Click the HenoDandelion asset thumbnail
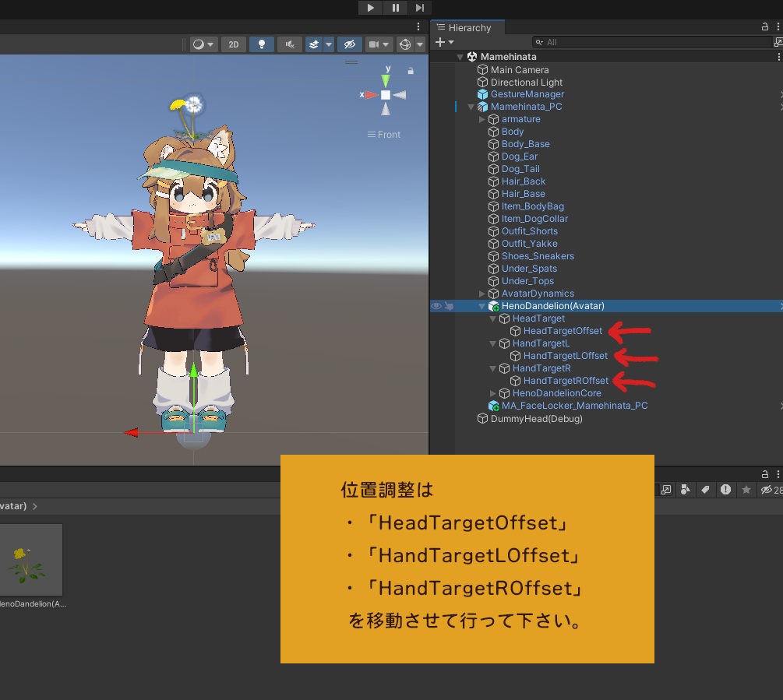Viewport: 783px width, 700px height. pos(31,560)
